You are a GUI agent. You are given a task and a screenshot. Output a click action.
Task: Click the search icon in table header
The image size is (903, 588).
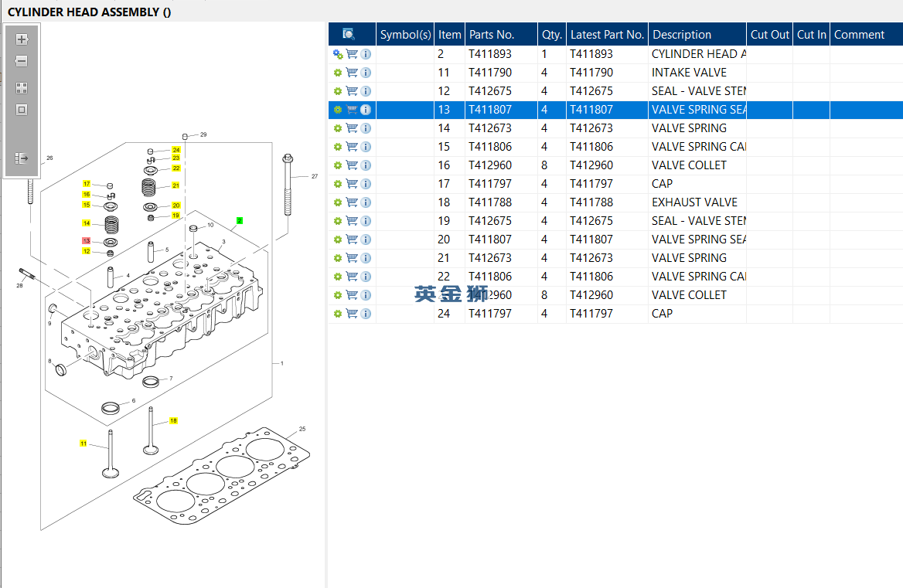click(x=349, y=34)
